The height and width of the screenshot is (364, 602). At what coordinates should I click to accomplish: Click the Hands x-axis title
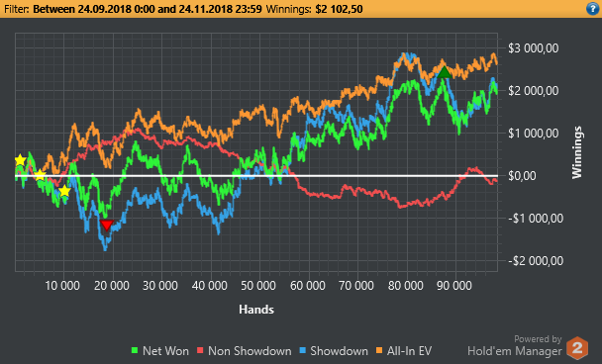pyautogui.click(x=256, y=310)
